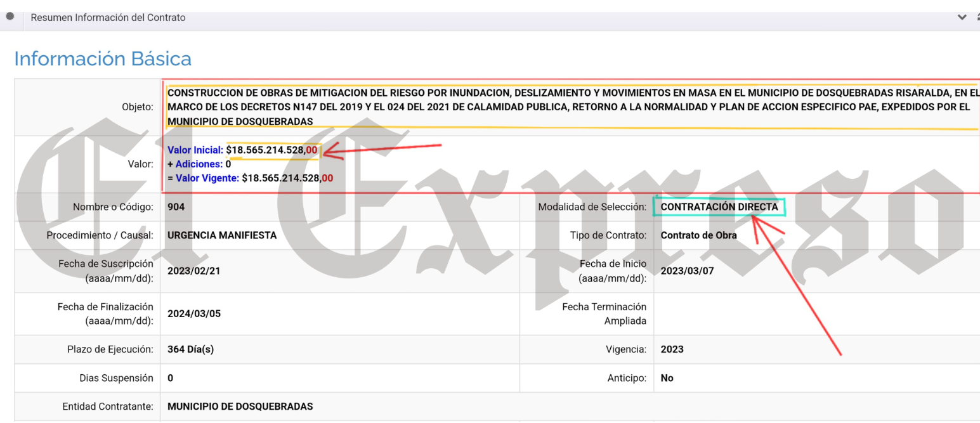Select the Contrato de Obra value
Screen dimensions: 980x423
click(698, 235)
